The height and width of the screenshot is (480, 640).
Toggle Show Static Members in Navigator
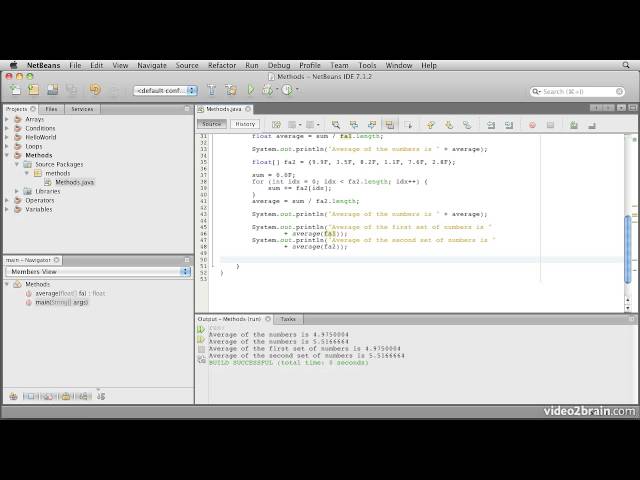(48, 396)
